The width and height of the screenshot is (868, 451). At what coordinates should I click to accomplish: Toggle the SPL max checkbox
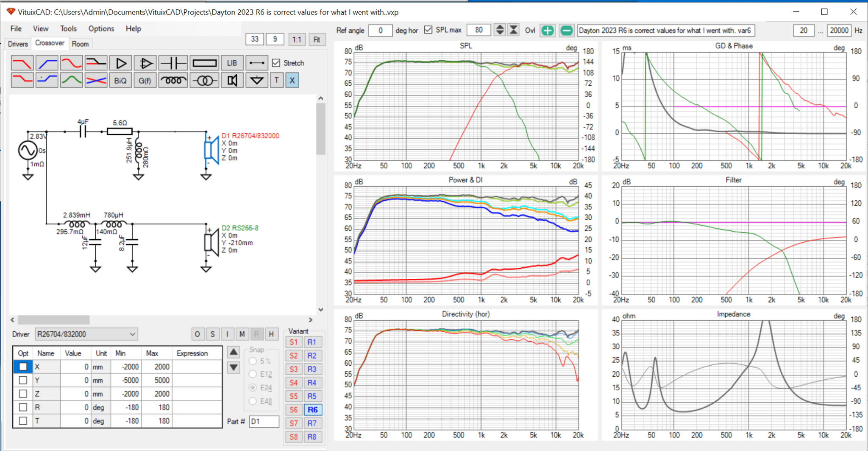click(428, 30)
